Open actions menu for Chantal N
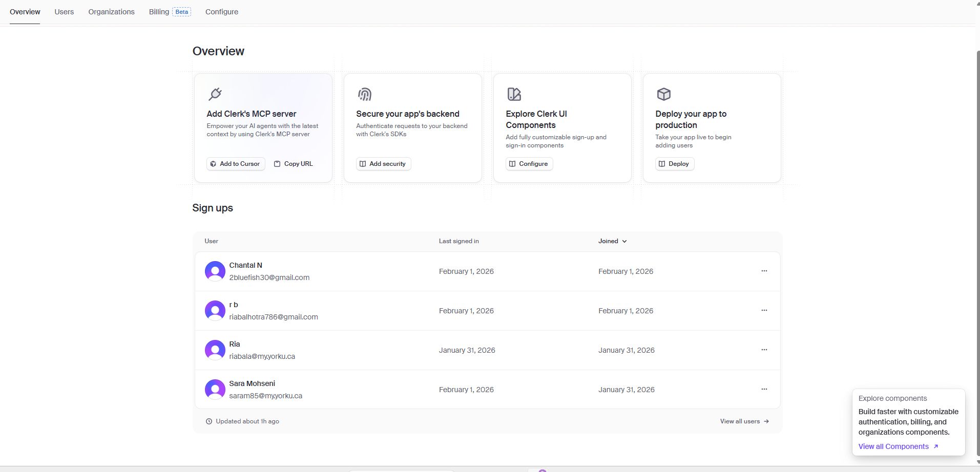The height and width of the screenshot is (472, 980). (x=764, y=271)
